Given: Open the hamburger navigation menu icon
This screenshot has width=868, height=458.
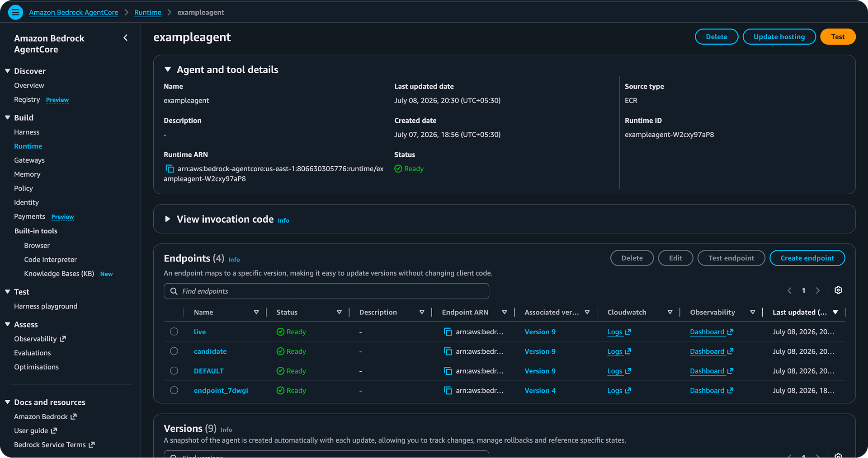Looking at the screenshot, I should tap(15, 12).
